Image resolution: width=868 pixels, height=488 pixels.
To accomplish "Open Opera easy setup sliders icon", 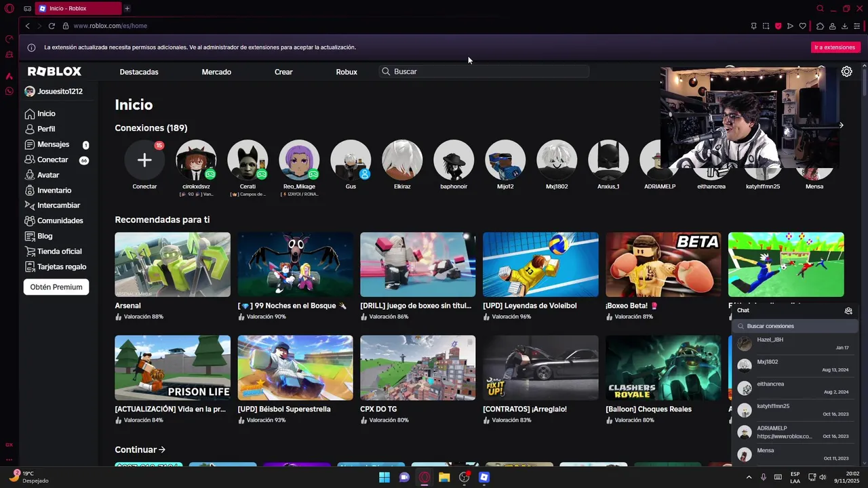I will point(857,26).
